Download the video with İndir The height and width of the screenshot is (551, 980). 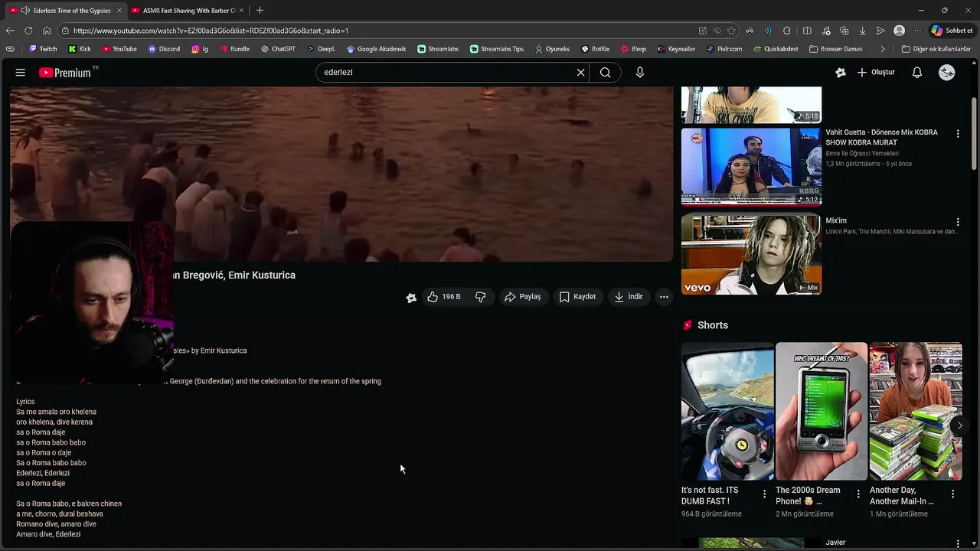click(628, 296)
